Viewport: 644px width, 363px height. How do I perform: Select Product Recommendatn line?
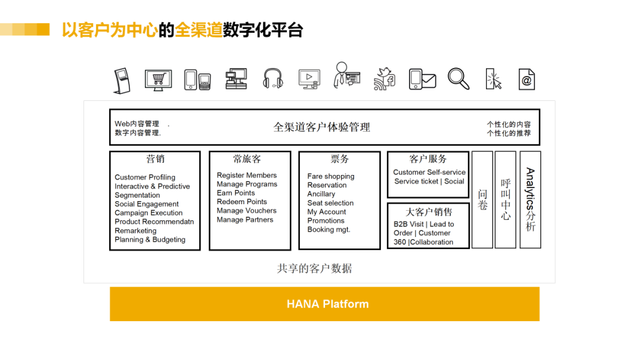point(154,222)
